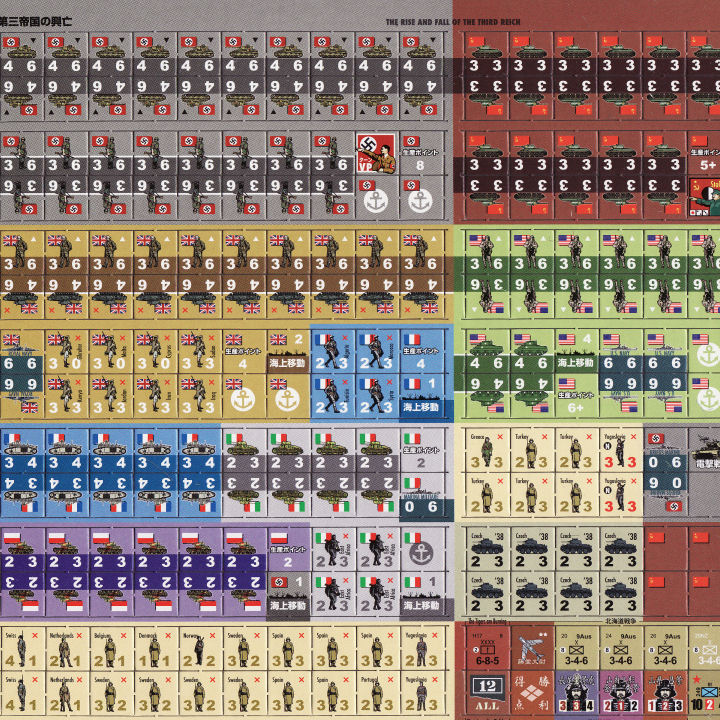Select the Polish 生産ポイント 2 counter

point(287,550)
